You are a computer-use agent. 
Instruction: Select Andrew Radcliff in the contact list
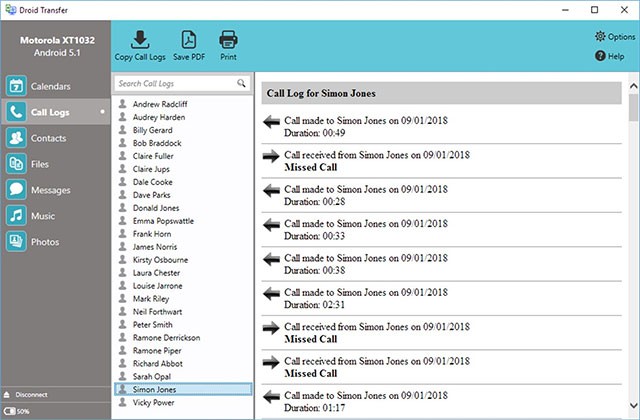point(160,102)
